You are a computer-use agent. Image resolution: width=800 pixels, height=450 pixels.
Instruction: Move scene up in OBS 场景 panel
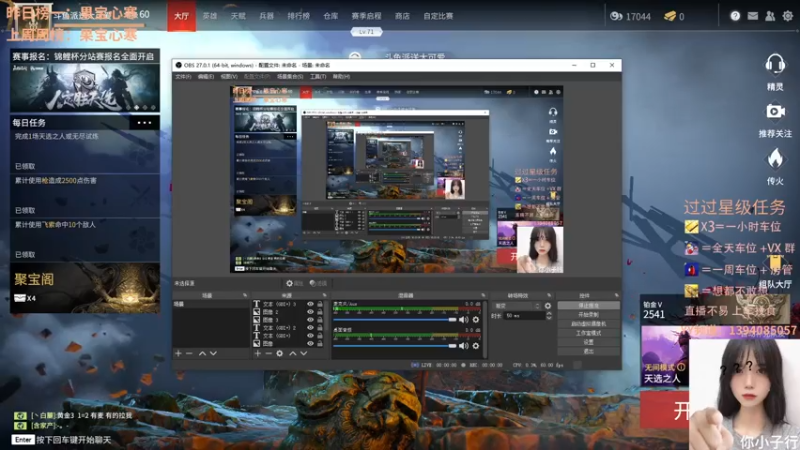tap(202, 353)
